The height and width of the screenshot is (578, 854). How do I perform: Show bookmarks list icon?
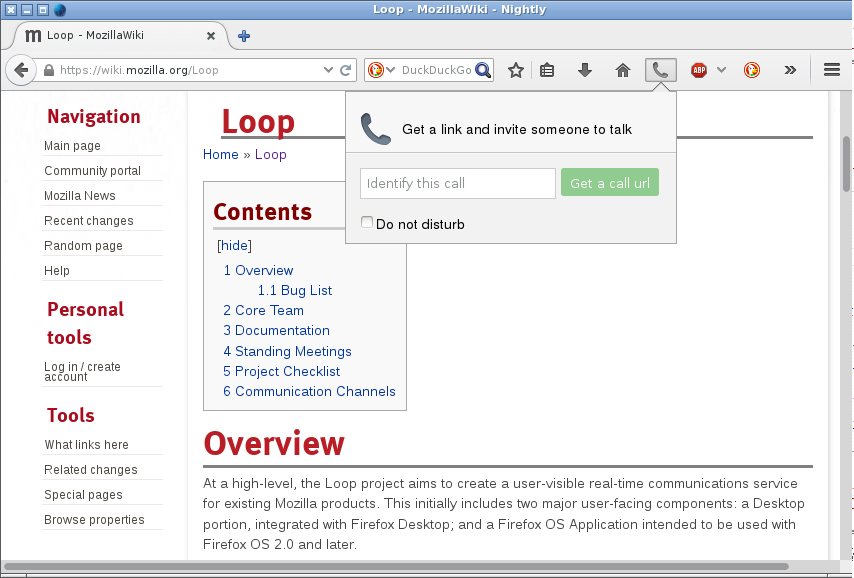(x=547, y=70)
